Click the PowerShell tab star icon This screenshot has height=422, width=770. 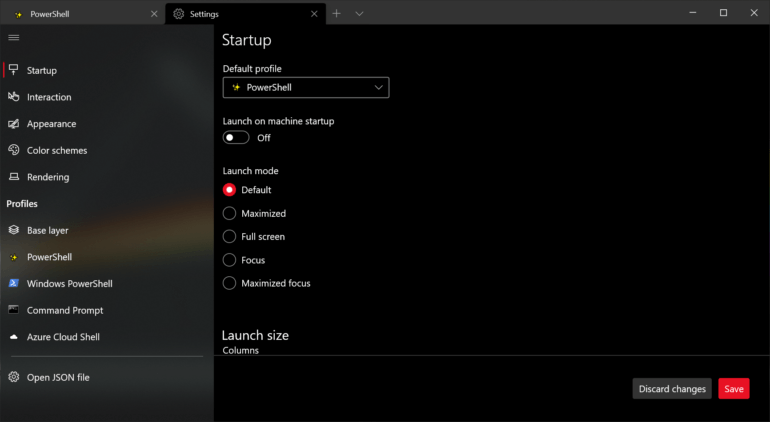[19, 14]
